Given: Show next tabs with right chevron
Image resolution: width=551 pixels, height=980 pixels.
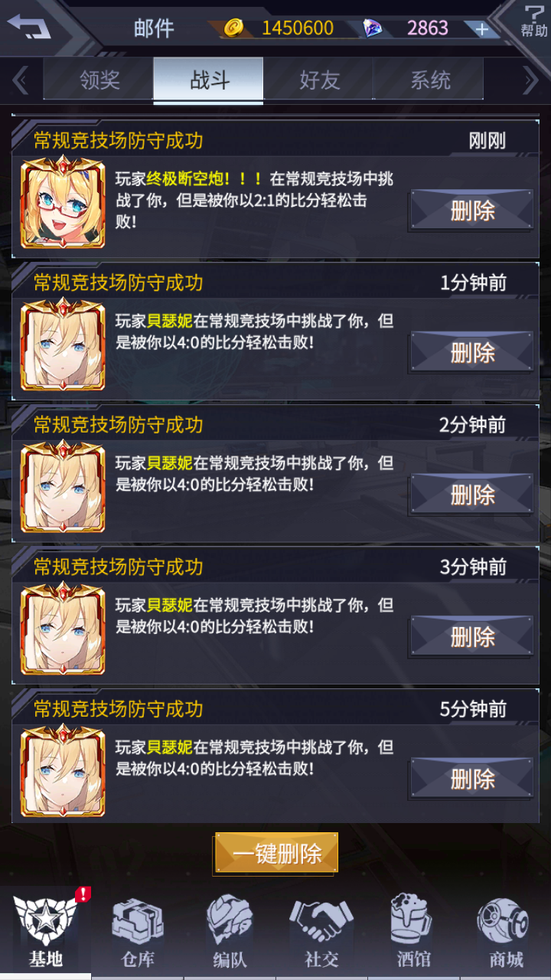Looking at the screenshot, I should coord(530,80).
